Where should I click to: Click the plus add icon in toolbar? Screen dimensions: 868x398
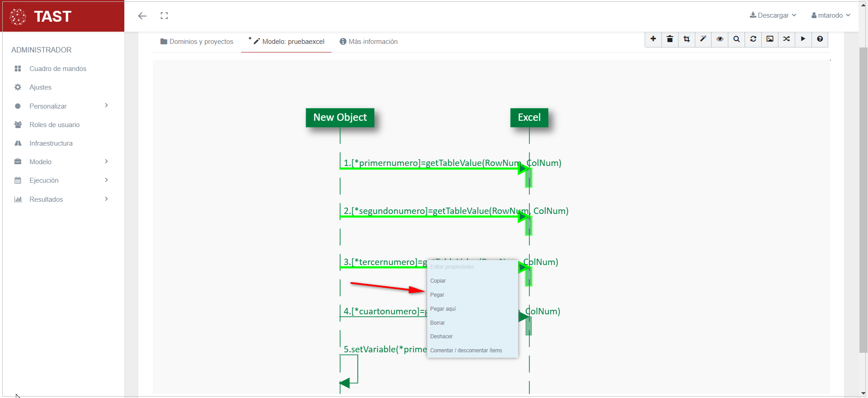tap(653, 39)
